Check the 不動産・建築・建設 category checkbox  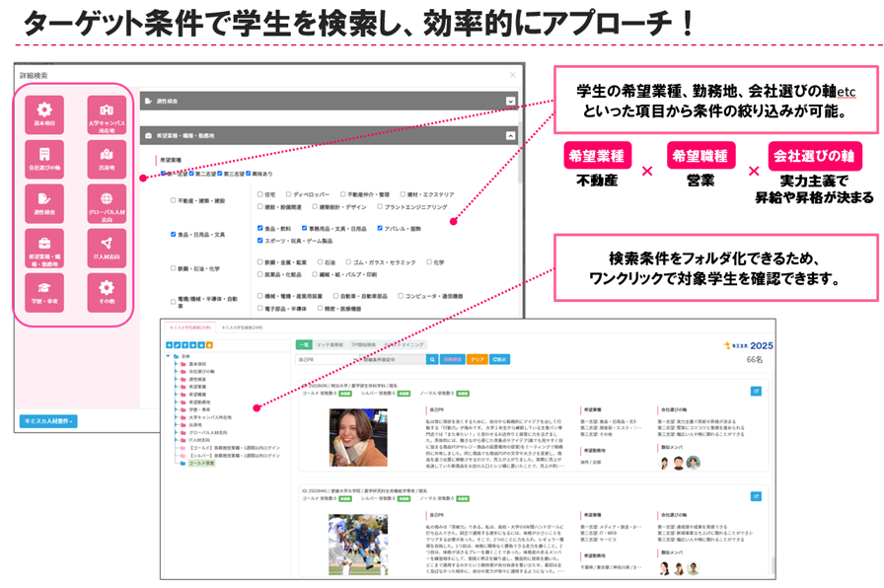click(x=173, y=200)
